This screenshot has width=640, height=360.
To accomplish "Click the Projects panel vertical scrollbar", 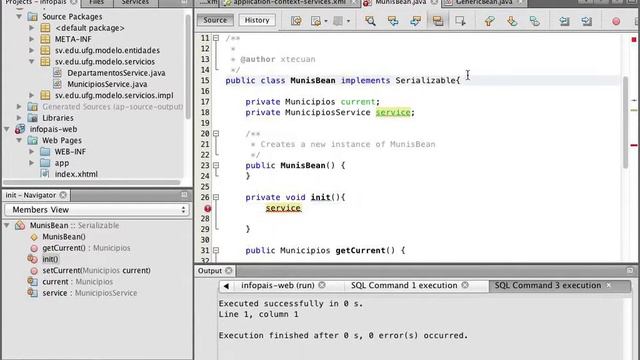I will tap(188, 67).
